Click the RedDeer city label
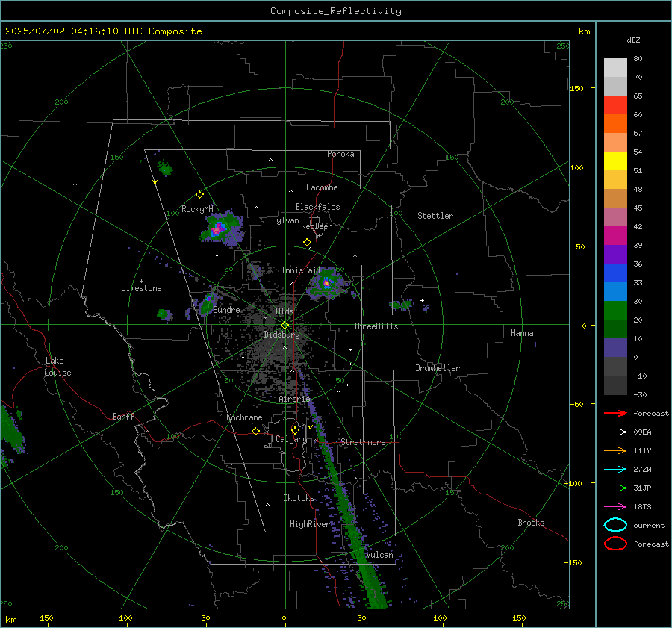672x628 pixels. point(317,226)
